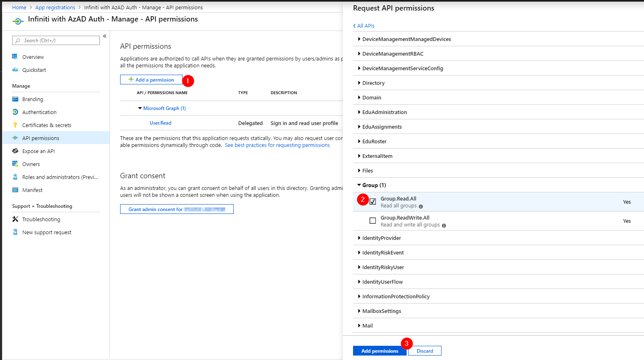
Task: Click info icon next to Read and write all groups
Action: point(444,226)
